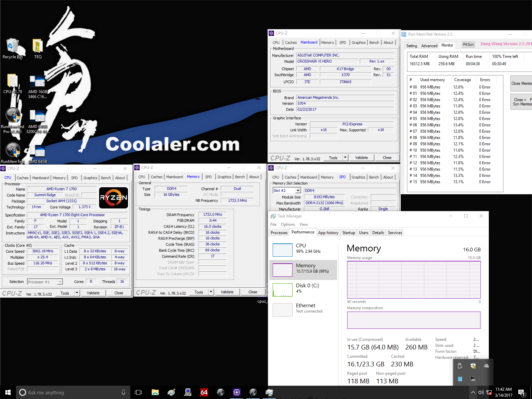The height and width of the screenshot is (399, 532).
Task: Open Tools dropdown arrow in CPU-Z Mainboard window
Action: [345, 158]
